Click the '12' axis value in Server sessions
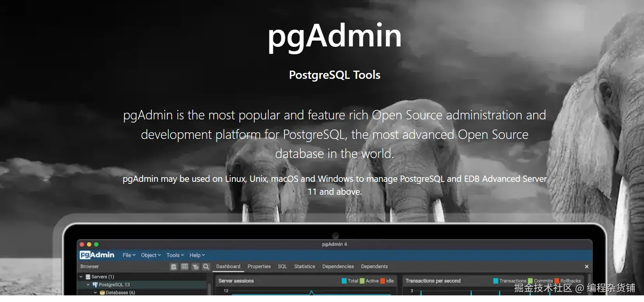 coord(226,291)
